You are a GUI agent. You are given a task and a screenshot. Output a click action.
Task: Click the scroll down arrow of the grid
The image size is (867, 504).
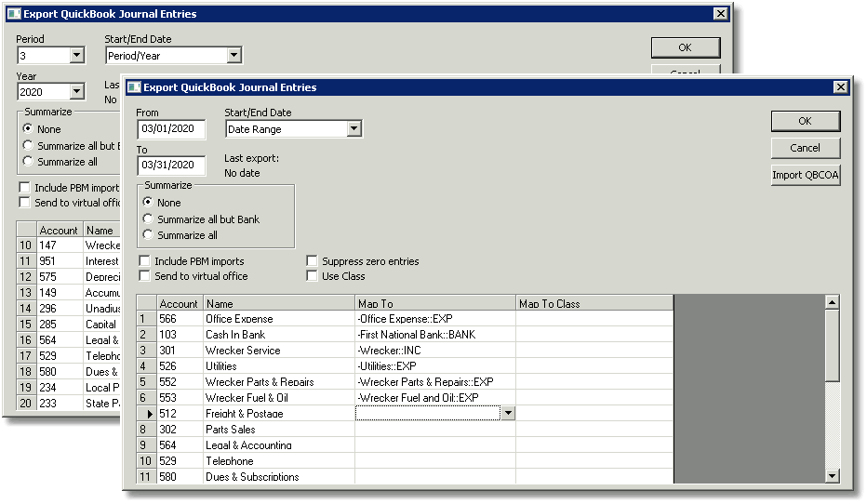point(833,476)
